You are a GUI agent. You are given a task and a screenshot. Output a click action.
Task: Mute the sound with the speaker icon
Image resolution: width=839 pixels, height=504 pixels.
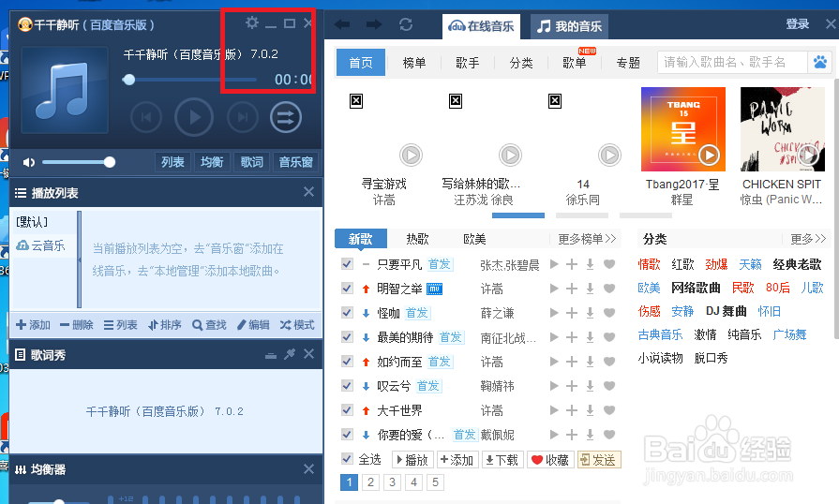(29, 162)
